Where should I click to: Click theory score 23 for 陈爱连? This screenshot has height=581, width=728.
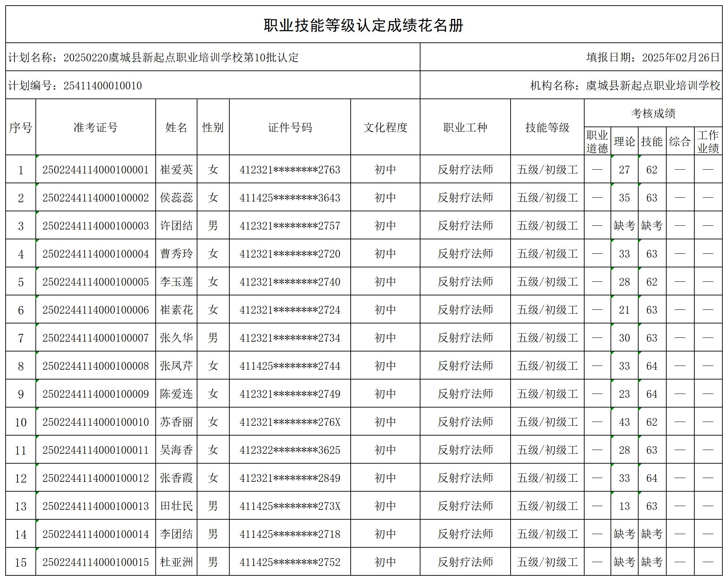[625, 394]
